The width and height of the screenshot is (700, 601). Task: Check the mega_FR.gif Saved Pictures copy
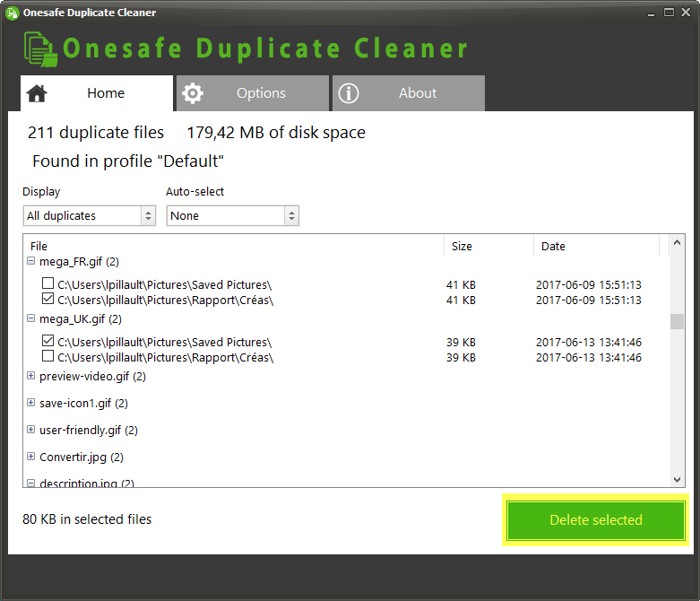coord(48,283)
